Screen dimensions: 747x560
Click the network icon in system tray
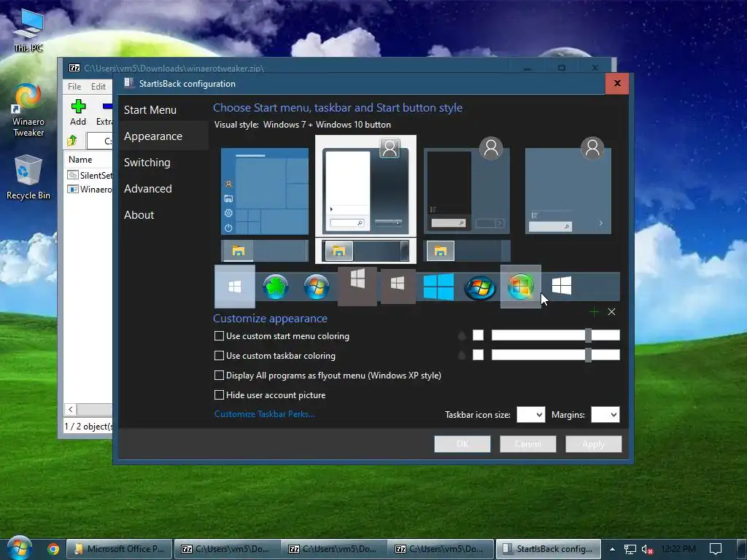[x=630, y=550]
